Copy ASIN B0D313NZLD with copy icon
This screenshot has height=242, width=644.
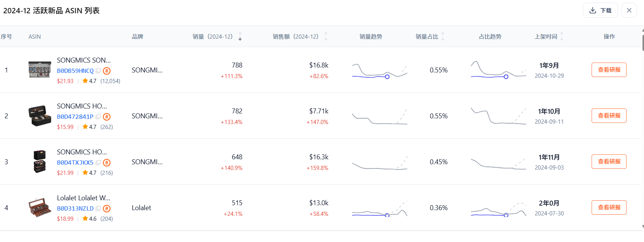[x=98, y=208]
